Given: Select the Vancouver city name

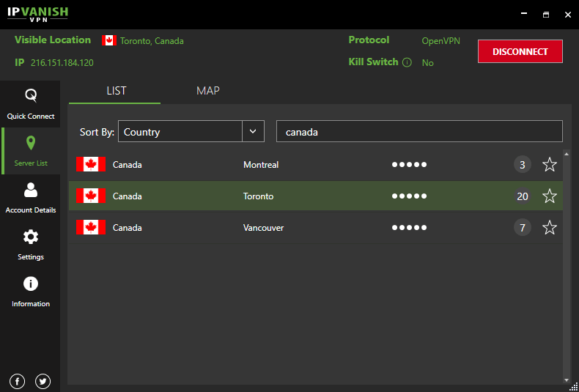Looking at the screenshot, I should coord(263,228).
